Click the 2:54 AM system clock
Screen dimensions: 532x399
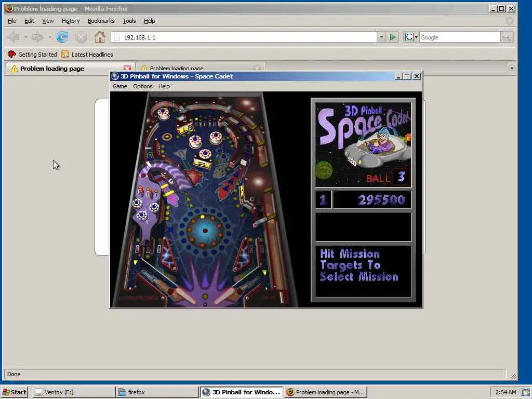[506, 392]
